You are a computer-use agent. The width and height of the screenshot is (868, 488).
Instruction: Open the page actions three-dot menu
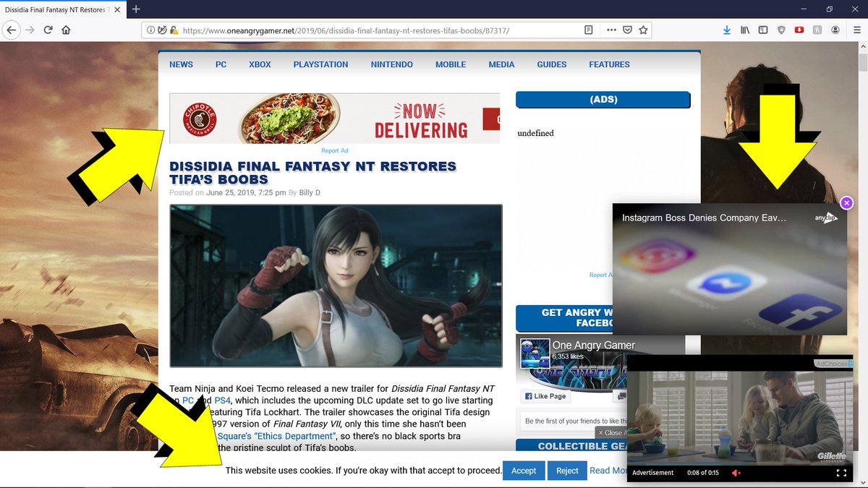coord(611,30)
